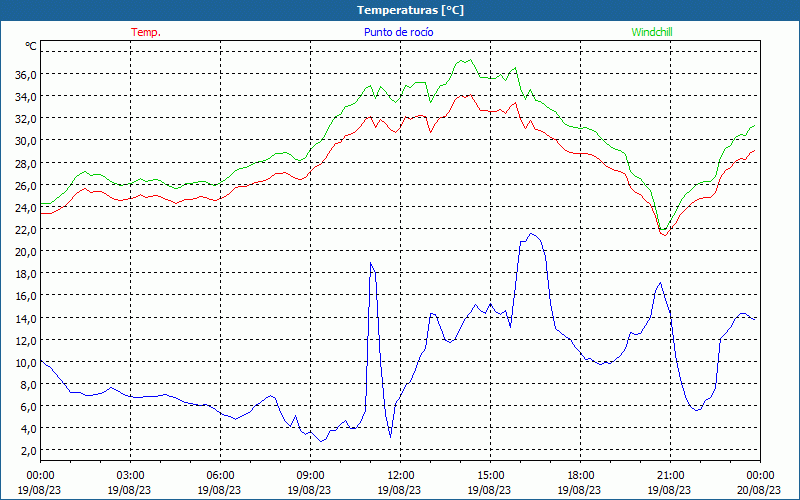Click the 24,0 y-axis value
The width and height of the screenshot is (800, 500).
26,207
